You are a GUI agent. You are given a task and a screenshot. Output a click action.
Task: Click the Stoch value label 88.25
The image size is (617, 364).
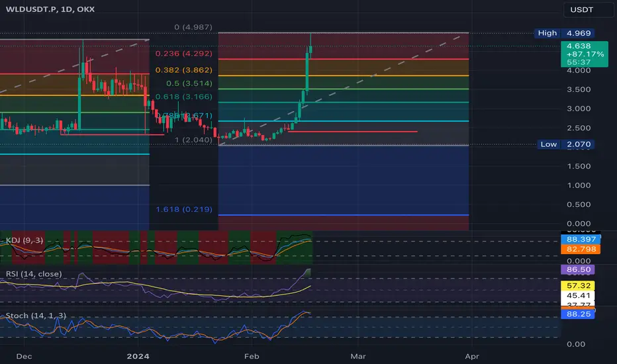tap(578, 314)
